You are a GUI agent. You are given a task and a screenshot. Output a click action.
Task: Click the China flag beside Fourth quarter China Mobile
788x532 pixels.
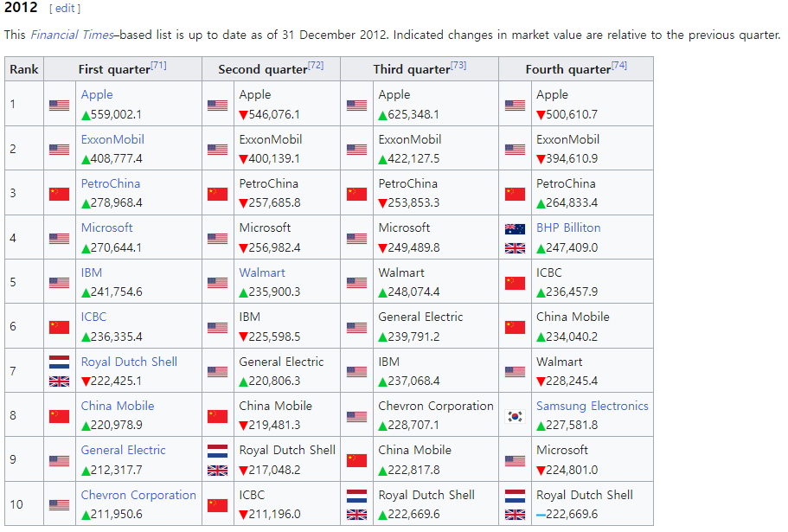tap(516, 327)
